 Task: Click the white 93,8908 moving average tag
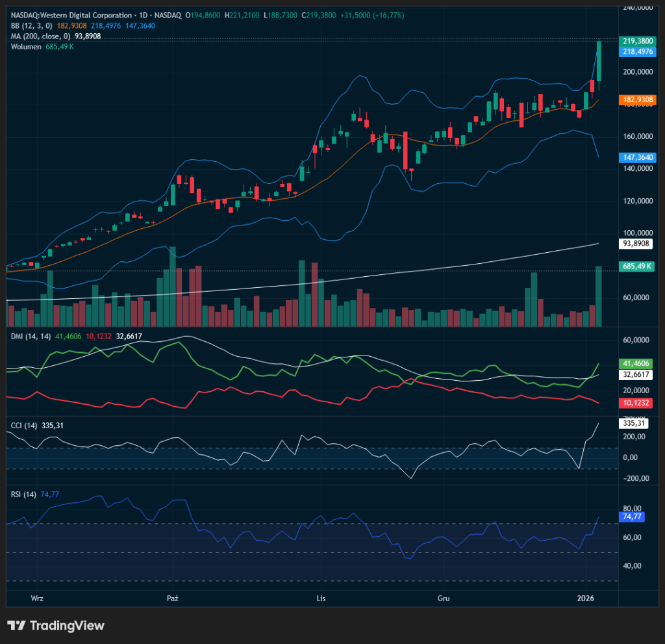coord(637,244)
